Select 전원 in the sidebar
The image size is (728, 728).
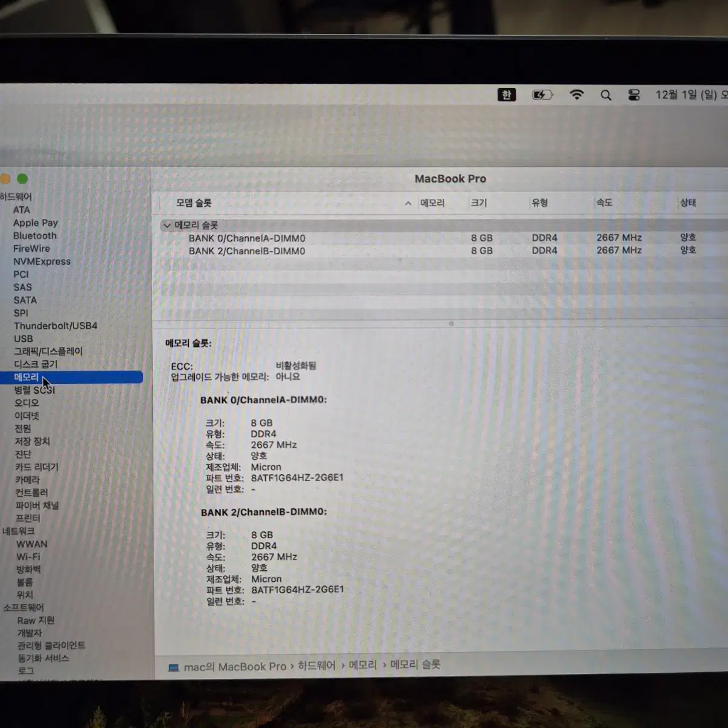pyautogui.click(x=22, y=428)
